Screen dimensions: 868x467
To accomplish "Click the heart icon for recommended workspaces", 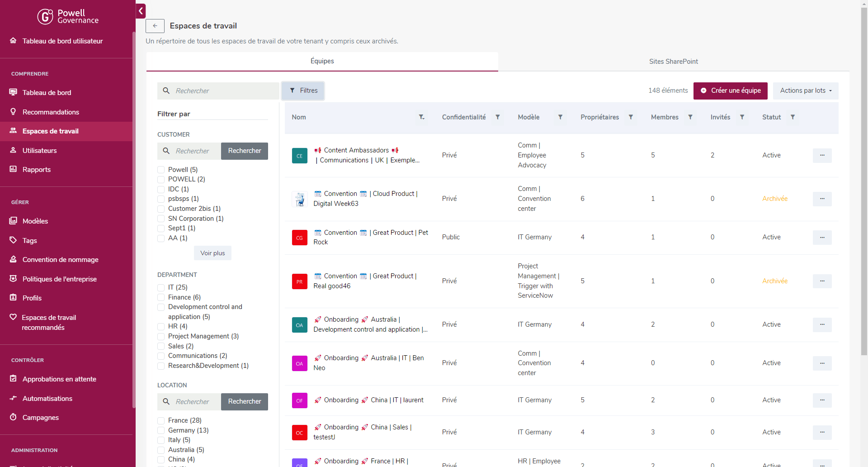I will [13, 317].
